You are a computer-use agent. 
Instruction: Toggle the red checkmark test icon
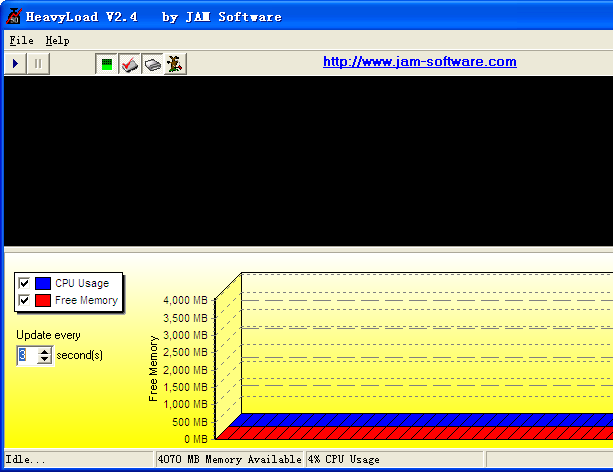[129, 64]
